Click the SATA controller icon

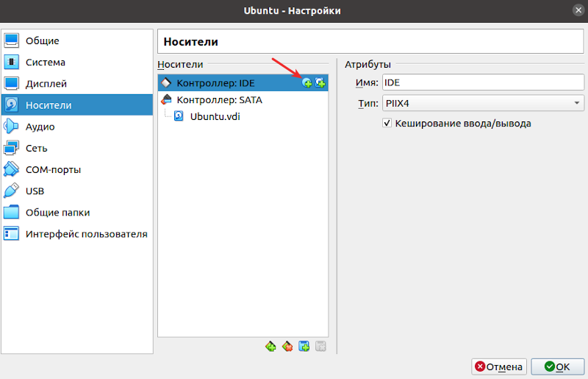coord(166,99)
